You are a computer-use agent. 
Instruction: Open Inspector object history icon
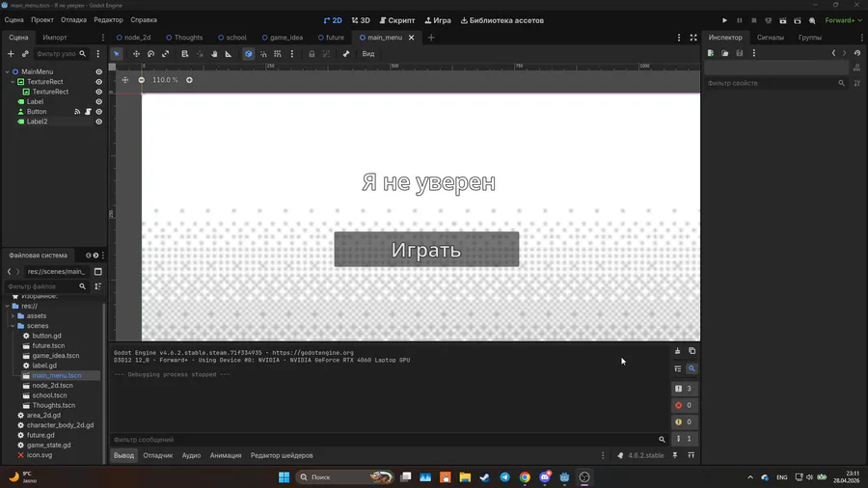click(857, 53)
